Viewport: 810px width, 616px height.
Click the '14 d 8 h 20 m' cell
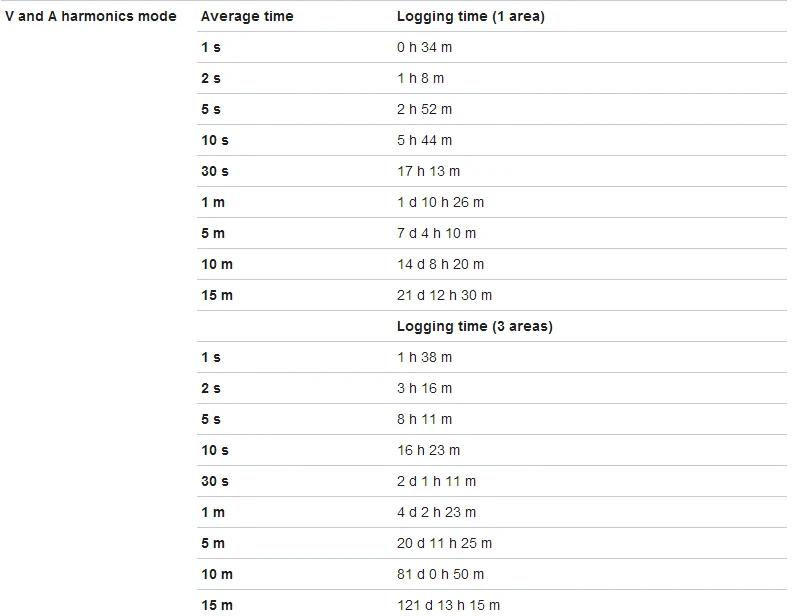440,265
